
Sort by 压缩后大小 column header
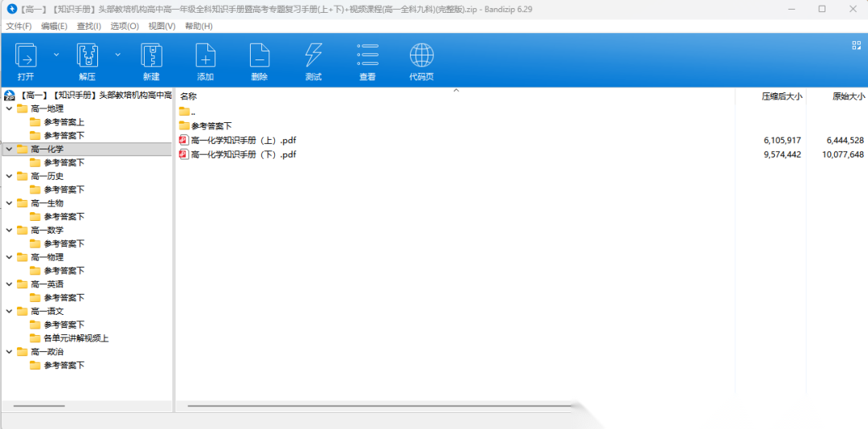coord(781,96)
